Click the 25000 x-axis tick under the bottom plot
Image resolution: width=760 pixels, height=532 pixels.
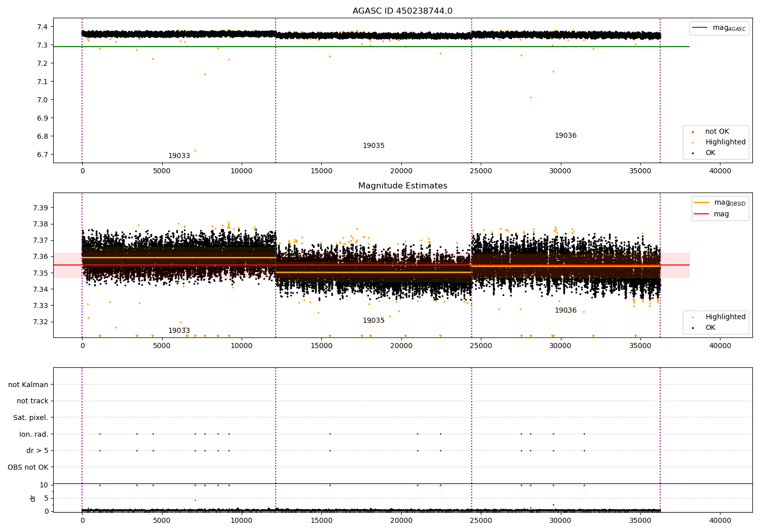click(x=481, y=520)
